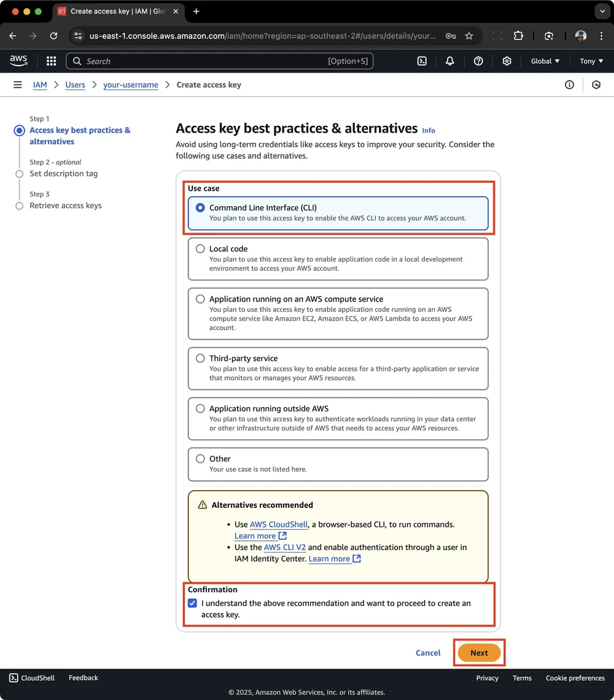Select Application running outside AWS option

click(338, 418)
